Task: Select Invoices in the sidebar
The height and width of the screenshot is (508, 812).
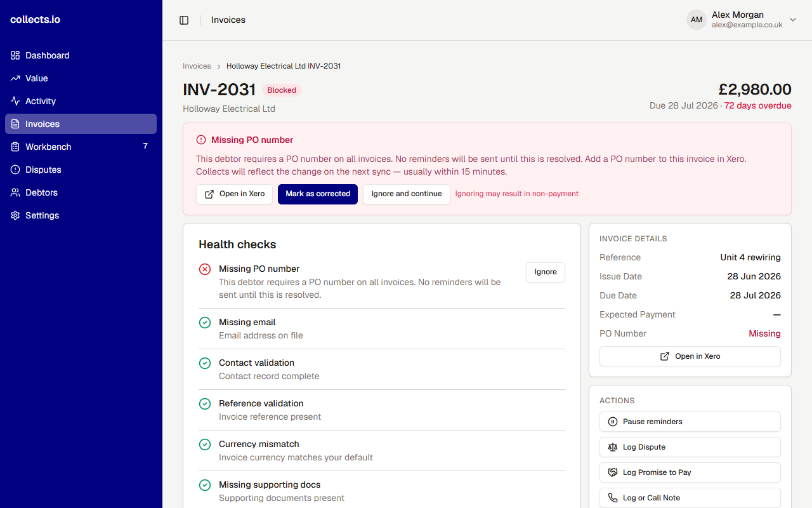Action: click(x=81, y=124)
